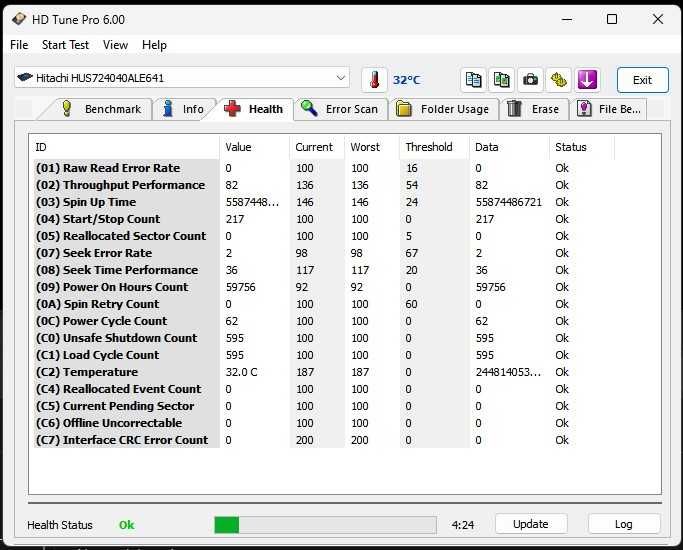The height and width of the screenshot is (550, 683).
Task: Click the 32.0 C temperature value cell
Action: [x=241, y=372]
